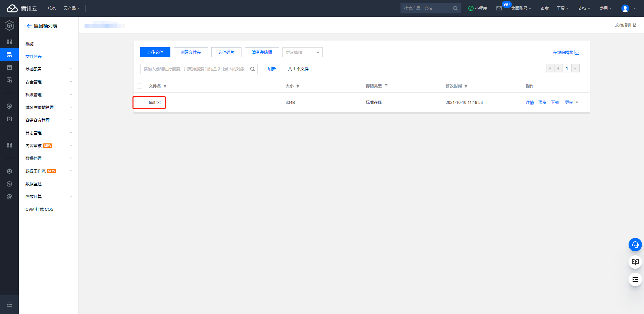Click 备案 in the top navigation
Viewport: 644px width, 314px height.
pyautogui.click(x=545, y=8)
